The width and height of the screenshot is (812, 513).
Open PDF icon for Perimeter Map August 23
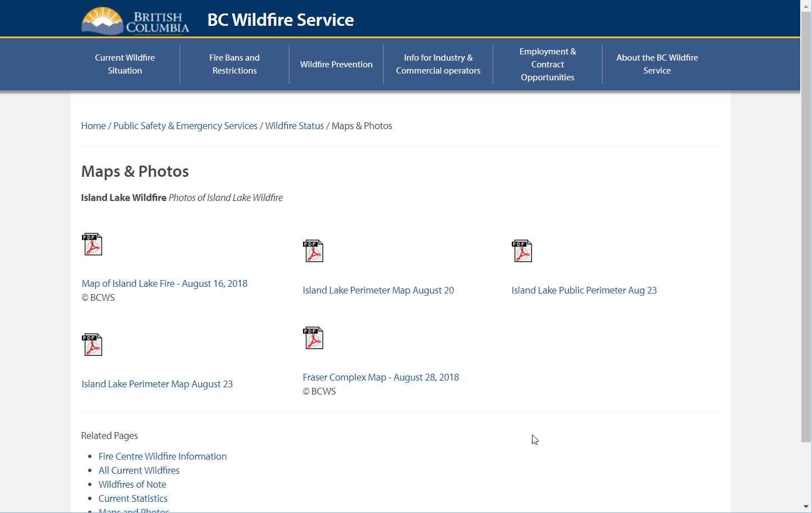pyautogui.click(x=93, y=345)
